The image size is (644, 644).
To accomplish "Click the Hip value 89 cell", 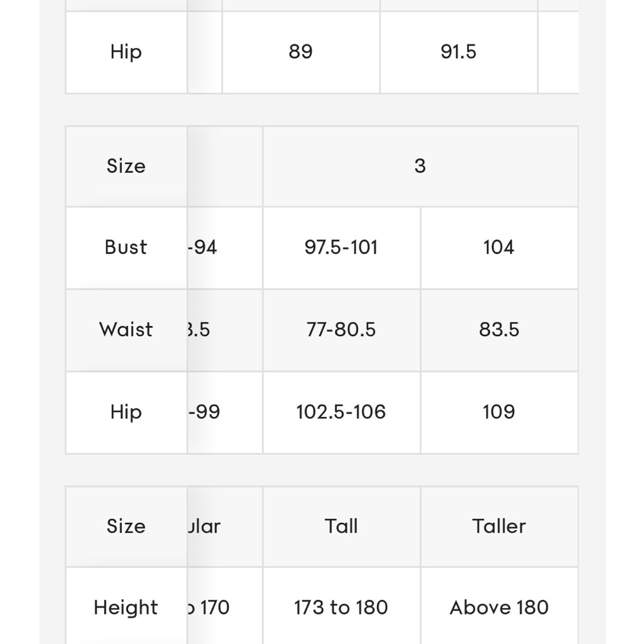I will (301, 52).
